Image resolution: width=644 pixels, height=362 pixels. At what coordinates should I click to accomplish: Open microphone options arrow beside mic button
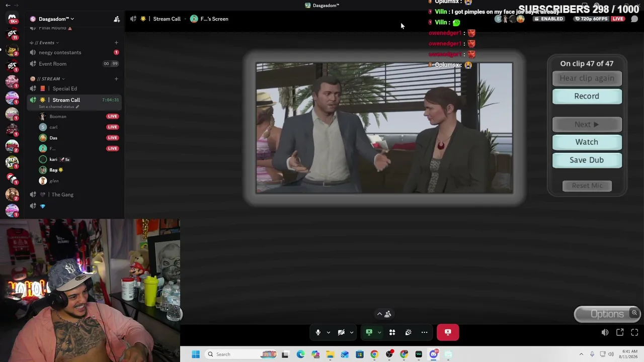[329, 332]
